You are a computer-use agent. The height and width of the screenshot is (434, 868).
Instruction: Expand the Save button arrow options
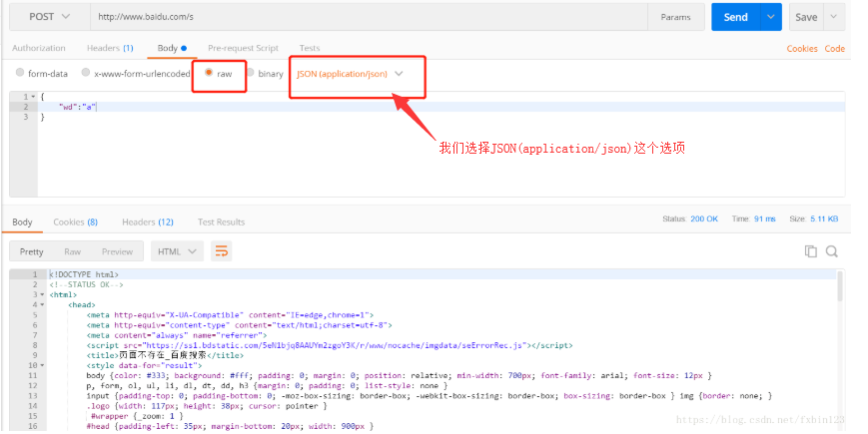[834, 17]
